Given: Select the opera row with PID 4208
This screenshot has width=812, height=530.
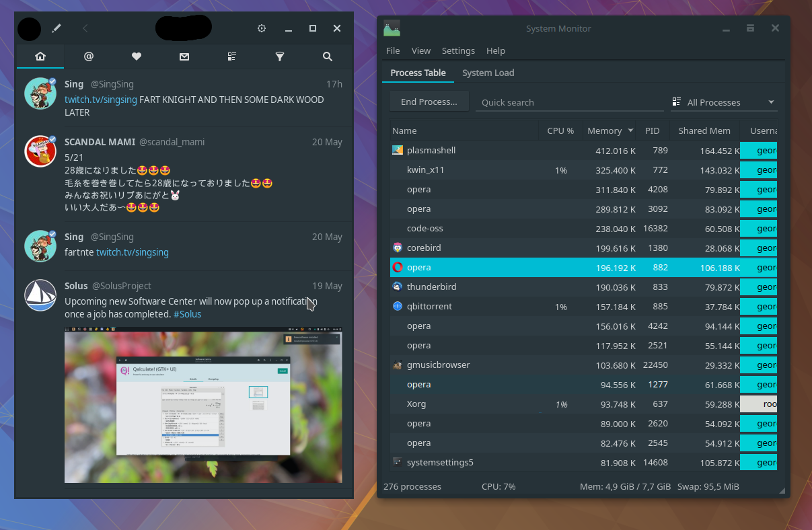Looking at the screenshot, I should pos(583,190).
